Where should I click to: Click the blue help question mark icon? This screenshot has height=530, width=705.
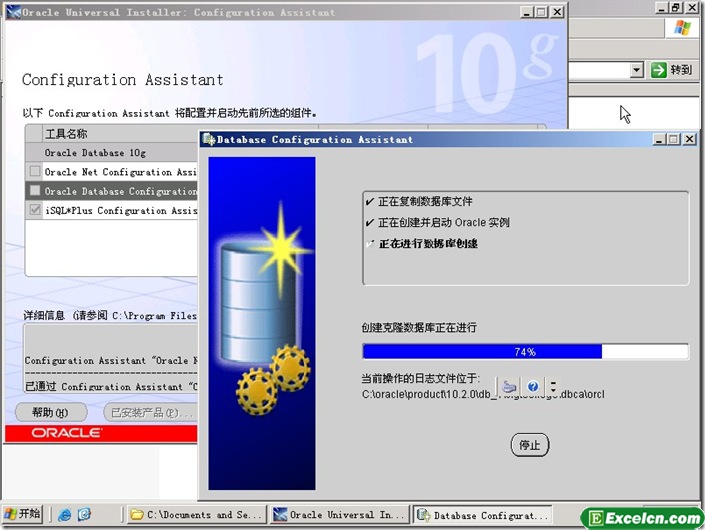click(x=533, y=387)
